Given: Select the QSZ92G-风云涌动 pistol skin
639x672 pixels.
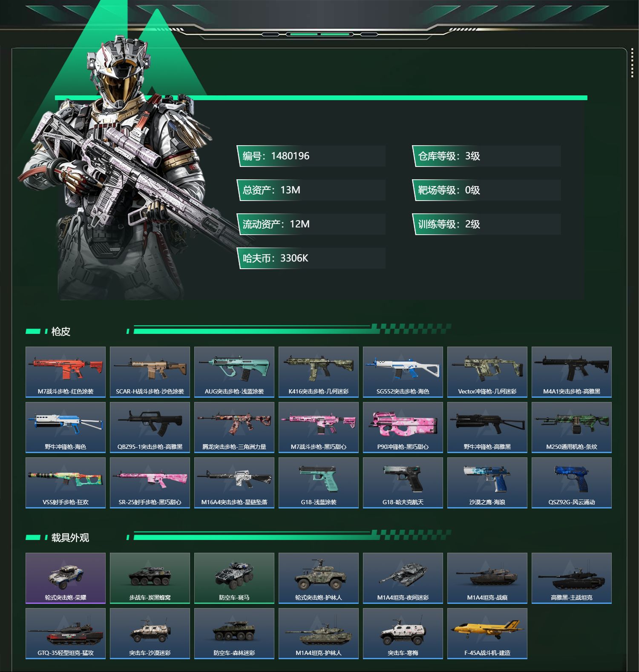Looking at the screenshot, I should [x=572, y=483].
